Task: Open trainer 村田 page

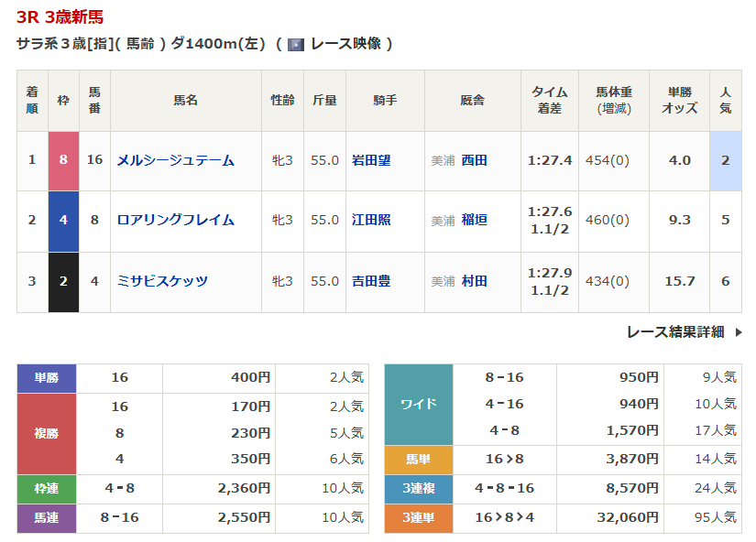Action: pos(474,281)
